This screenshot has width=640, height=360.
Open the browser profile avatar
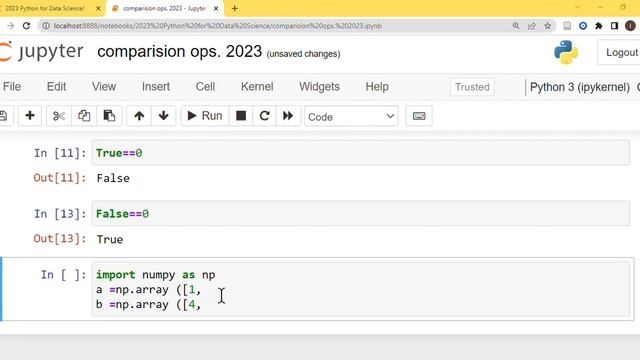coord(630,26)
